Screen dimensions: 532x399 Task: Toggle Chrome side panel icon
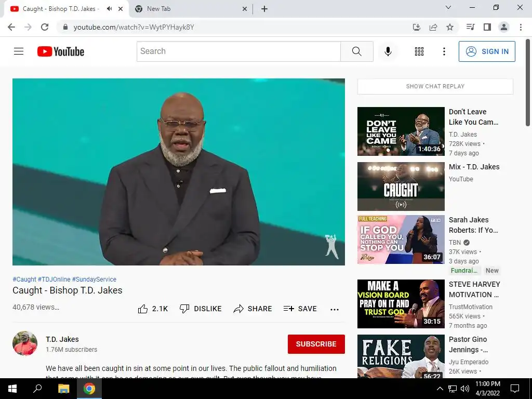click(x=487, y=27)
